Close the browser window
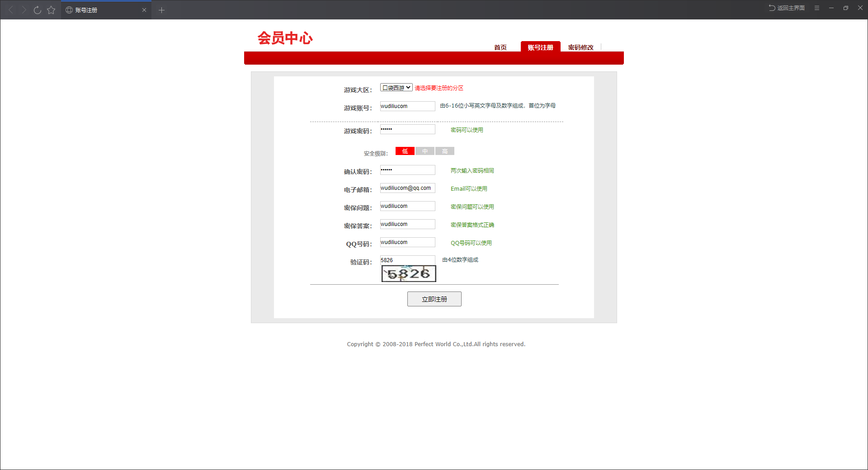Image resolution: width=868 pixels, height=470 pixels. [860, 8]
